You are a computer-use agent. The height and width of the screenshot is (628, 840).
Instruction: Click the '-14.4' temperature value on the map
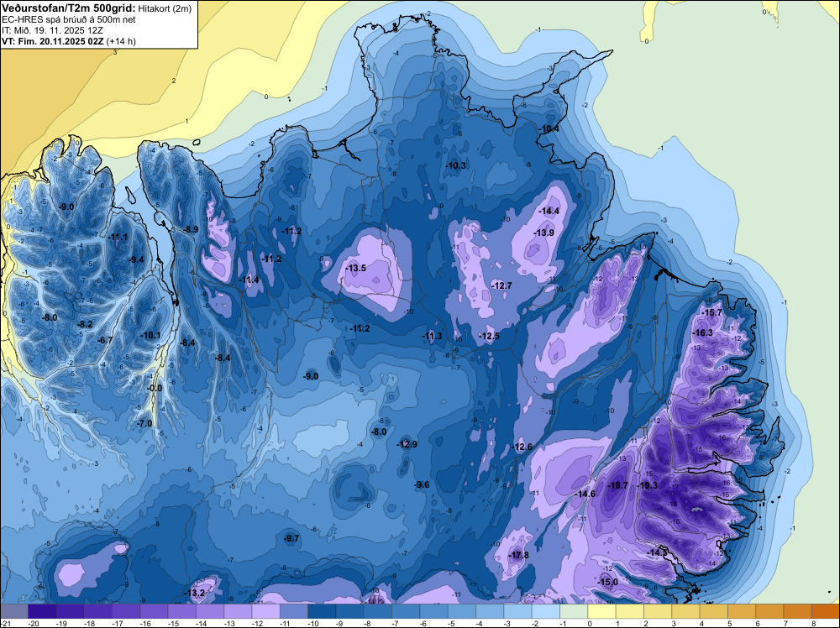[x=549, y=211]
